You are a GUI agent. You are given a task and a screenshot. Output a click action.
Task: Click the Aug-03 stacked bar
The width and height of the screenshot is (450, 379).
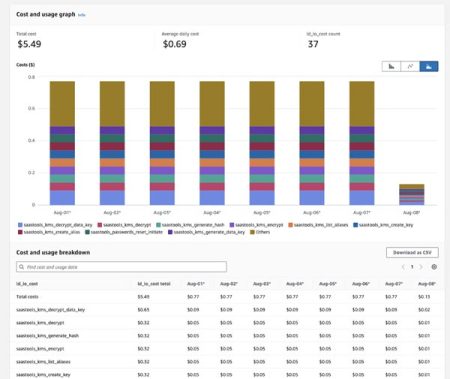(x=162, y=143)
